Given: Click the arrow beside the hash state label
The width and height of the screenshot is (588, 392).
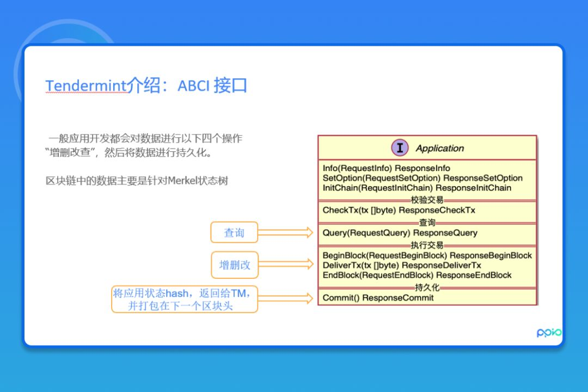Looking at the screenshot, I should click(287, 298).
